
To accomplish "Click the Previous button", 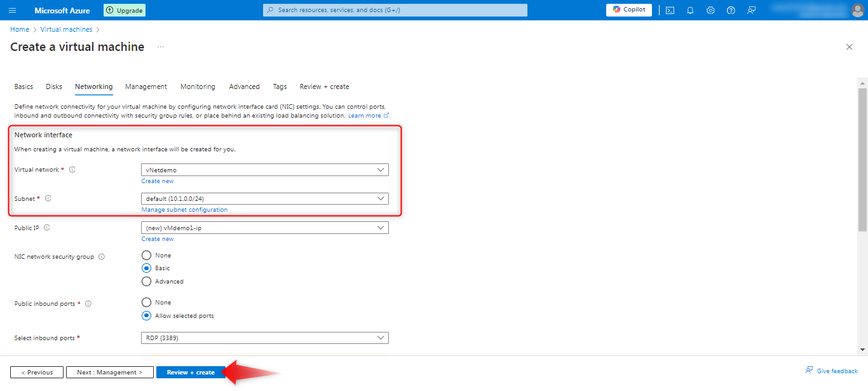I will coord(37,373).
